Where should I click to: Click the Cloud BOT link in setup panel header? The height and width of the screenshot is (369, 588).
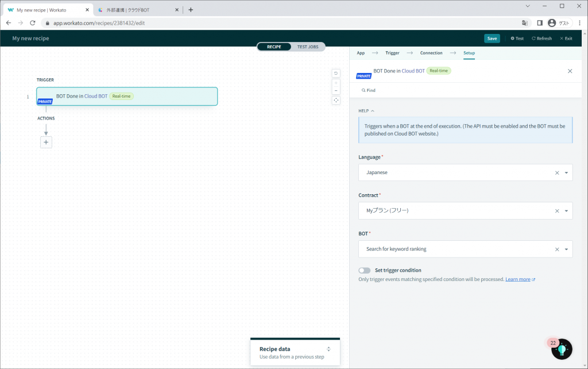tap(413, 71)
